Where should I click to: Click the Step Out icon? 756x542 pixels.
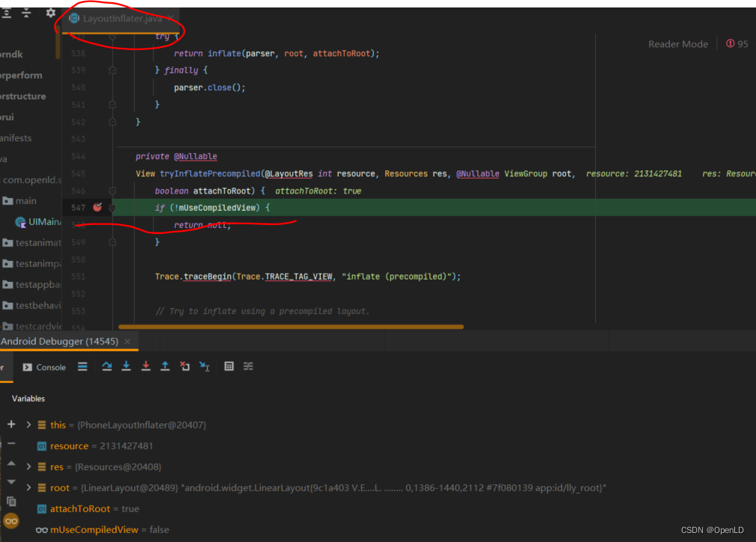165,366
